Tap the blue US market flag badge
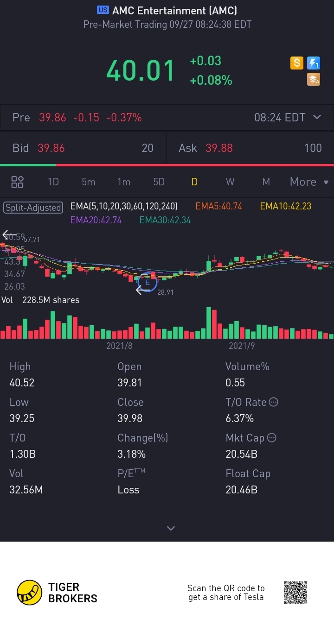Image resolution: width=334 pixels, height=644 pixels. coord(103,10)
